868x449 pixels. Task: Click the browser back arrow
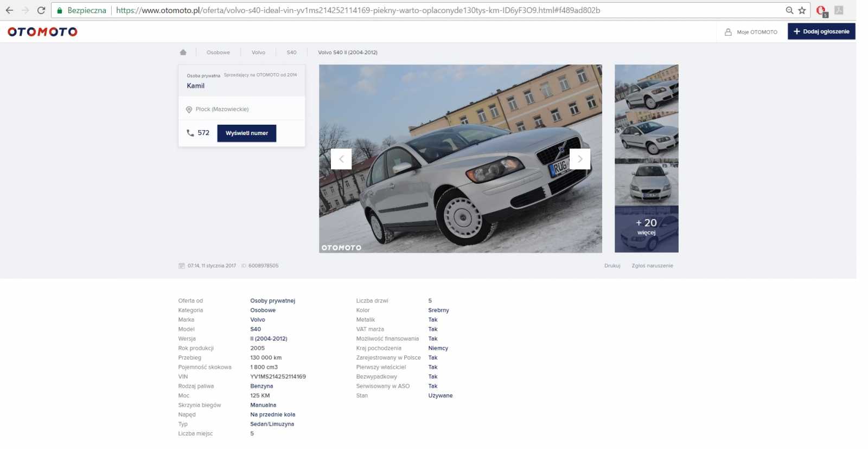tap(9, 10)
